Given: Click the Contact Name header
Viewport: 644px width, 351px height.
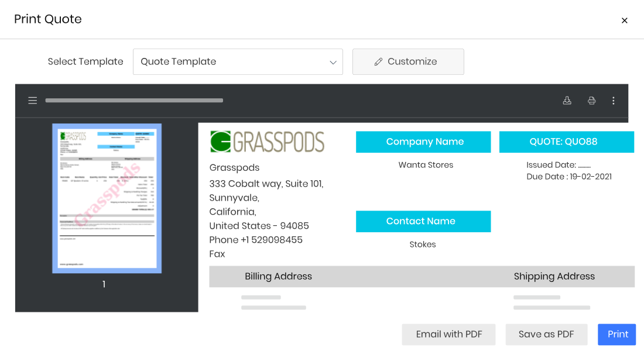Looking at the screenshot, I should [x=423, y=221].
